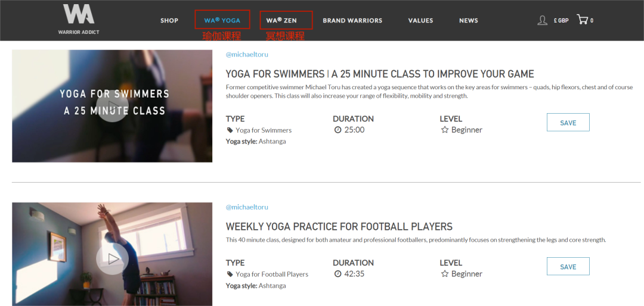This screenshot has height=306, width=644.
Task: Open the user account icon
Action: pos(542,20)
